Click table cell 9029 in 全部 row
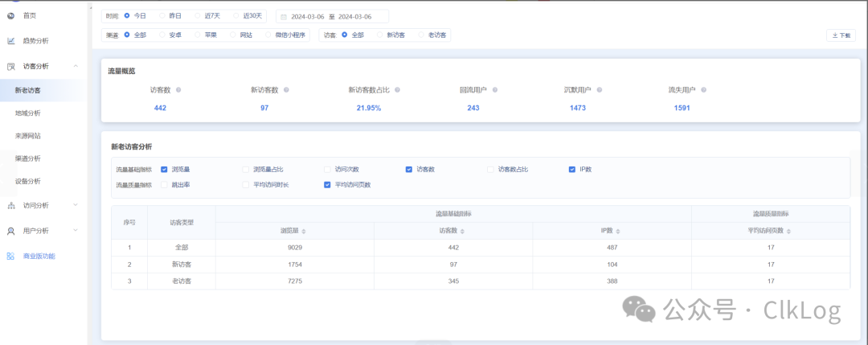 [294, 248]
